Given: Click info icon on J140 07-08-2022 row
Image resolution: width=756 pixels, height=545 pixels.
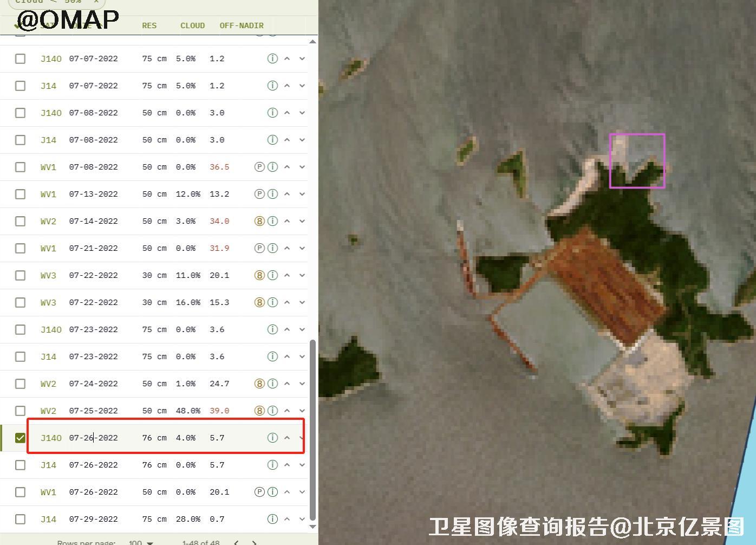Looking at the screenshot, I should click(272, 113).
